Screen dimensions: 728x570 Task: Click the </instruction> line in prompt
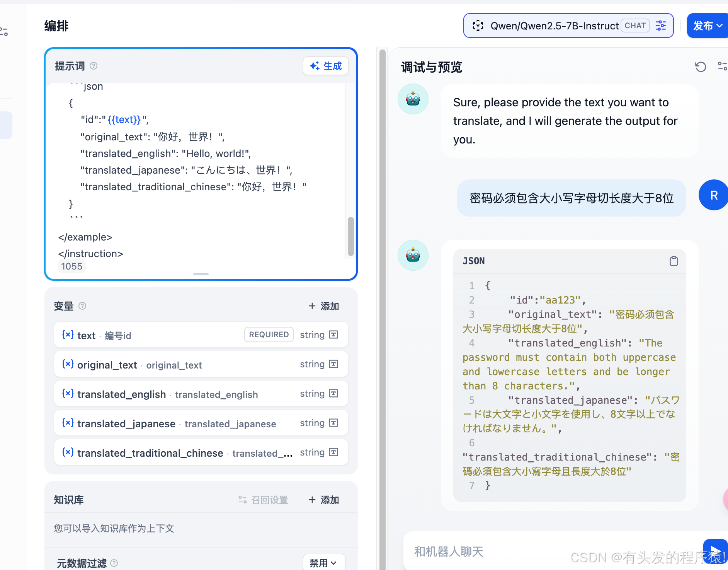(x=90, y=254)
